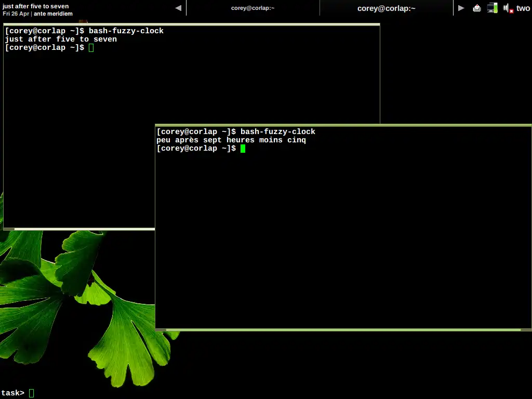Click the 'two' workspace label

coord(523,8)
